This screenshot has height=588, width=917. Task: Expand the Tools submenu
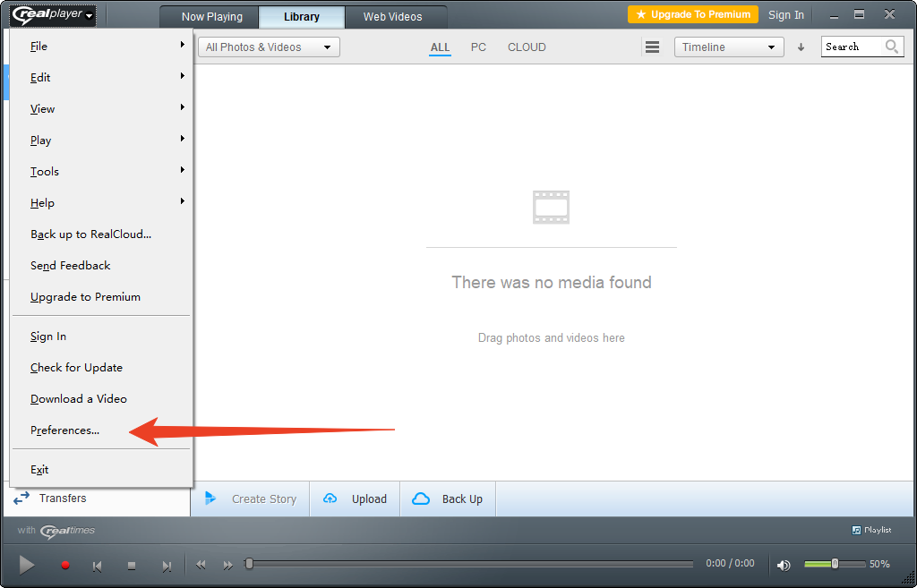(45, 172)
